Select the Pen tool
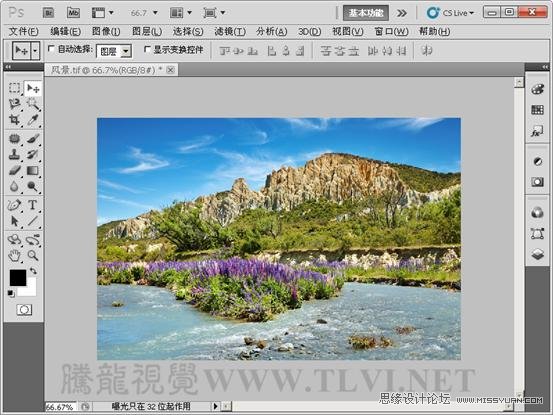The height and width of the screenshot is (415, 553). (x=14, y=205)
